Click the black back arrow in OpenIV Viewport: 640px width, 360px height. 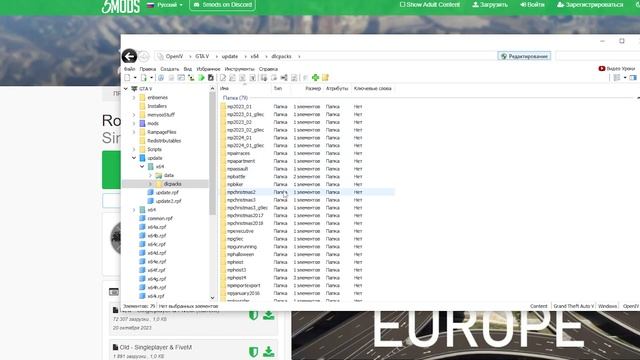tap(129, 56)
